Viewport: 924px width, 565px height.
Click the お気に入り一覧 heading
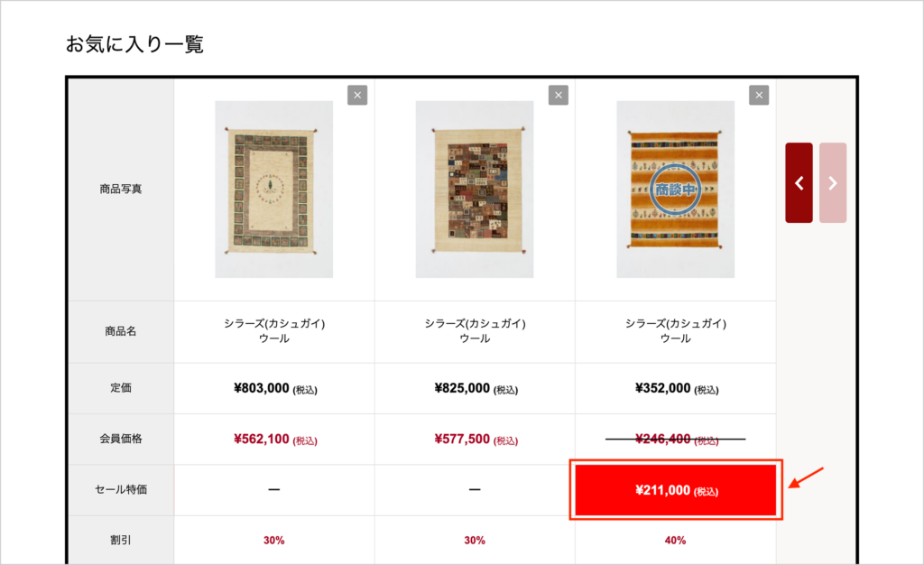pyautogui.click(x=134, y=44)
